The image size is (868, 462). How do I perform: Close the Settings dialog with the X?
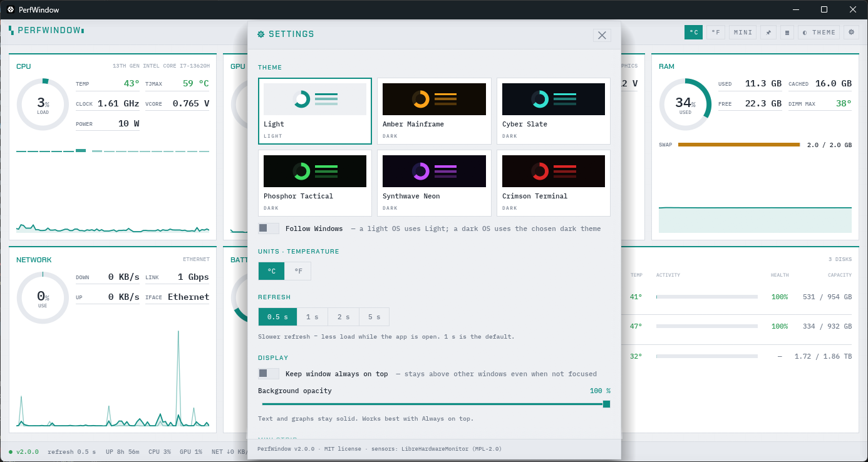(x=602, y=35)
